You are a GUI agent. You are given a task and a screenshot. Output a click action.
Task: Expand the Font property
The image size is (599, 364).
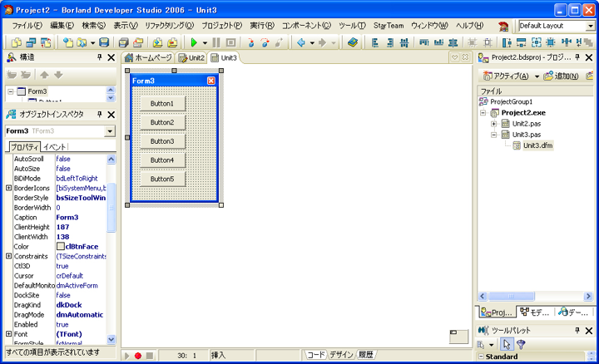point(9,334)
